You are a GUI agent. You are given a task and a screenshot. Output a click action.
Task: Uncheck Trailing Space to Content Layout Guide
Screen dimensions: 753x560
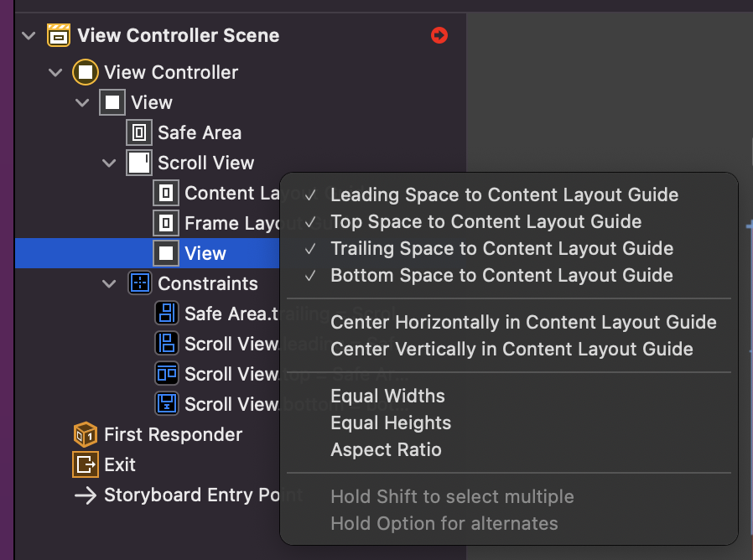pyautogui.click(x=508, y=248)
